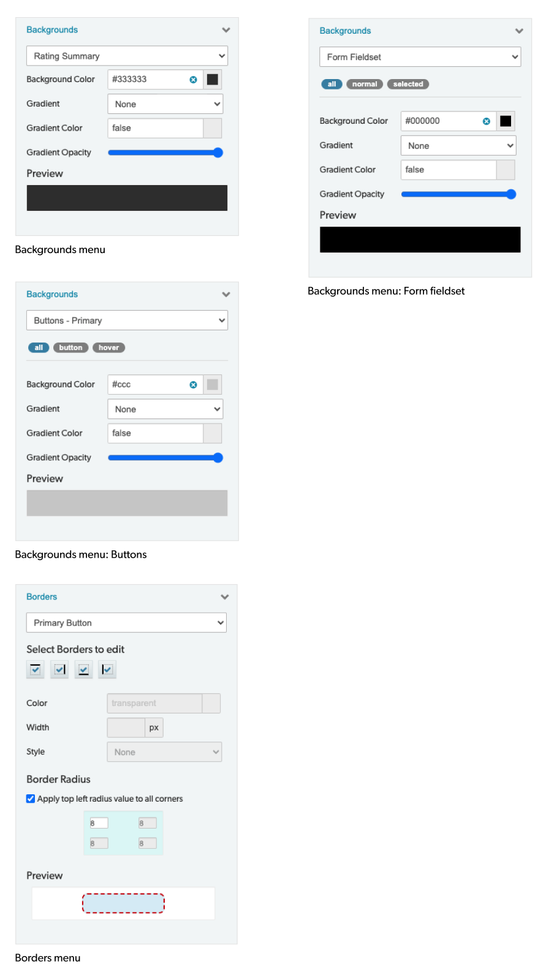546x980 pixels.
Task: Open the border Style dropdown
Action: coord(164,752)
